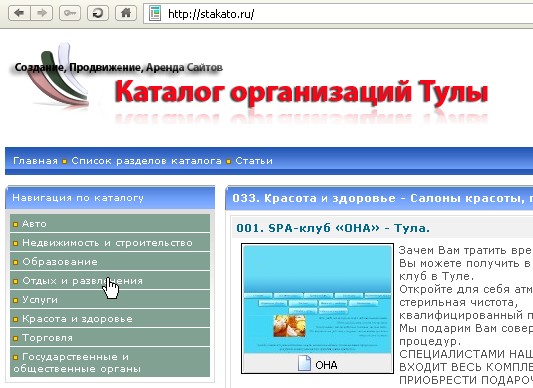
Task: Open 'Статьи' in the blue menu bar
Action: tap(254, 161)
